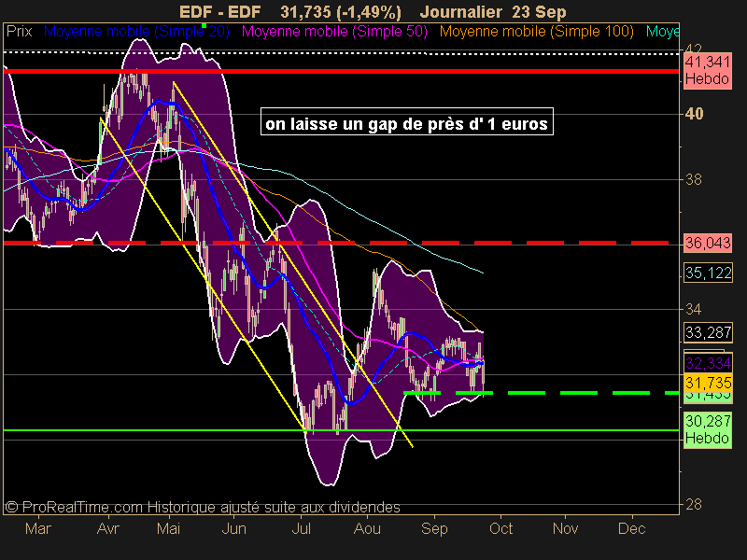Click the partially visible cyan 'Moye' legend entry

pos(663,32)
